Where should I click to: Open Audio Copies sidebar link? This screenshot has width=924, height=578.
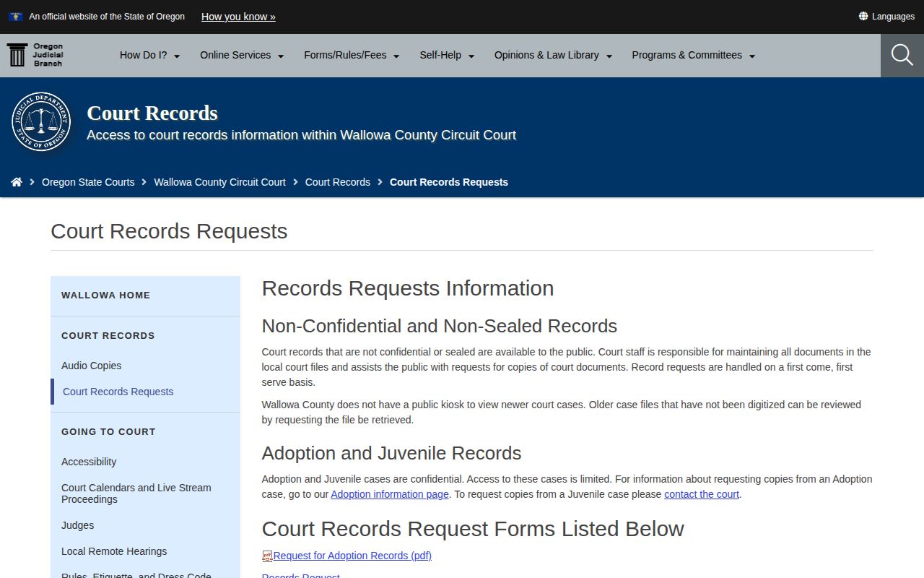point(91,366)
